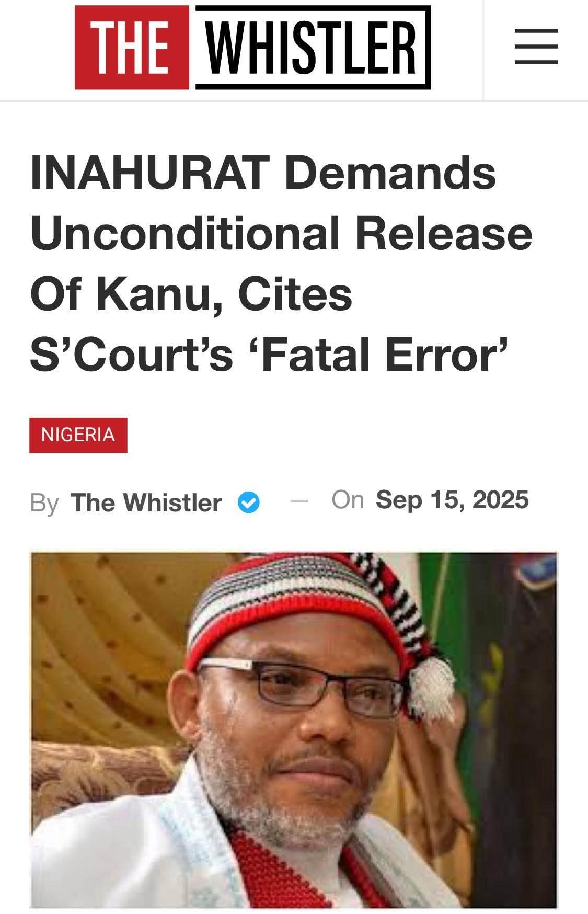The width and height of the screenshot is (588, 914).
Task: Open the INAHURAT article headline
Action: click(281, 264)
